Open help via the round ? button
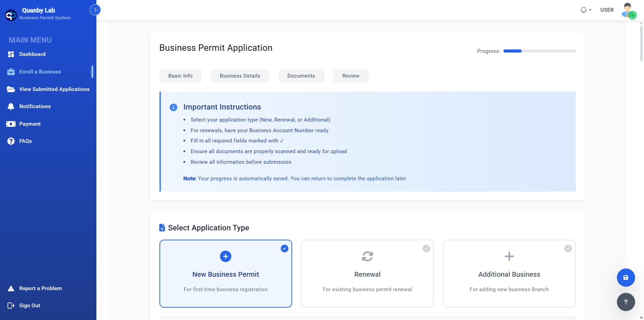This screenshot has width=644, height=320. click(625, 302)
